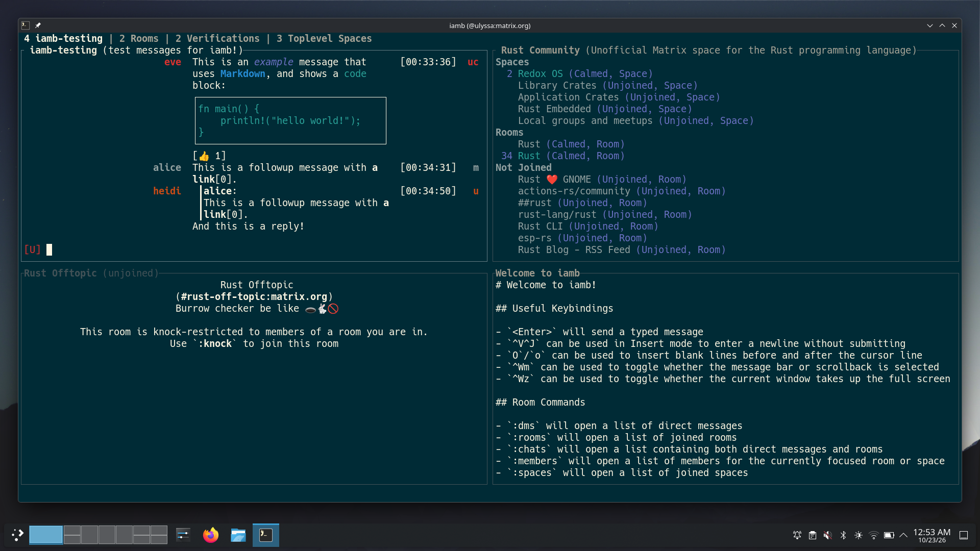Screen dimensions: 980x551
Task: Toggle the window pin icon
Action: tap(38, 26)
